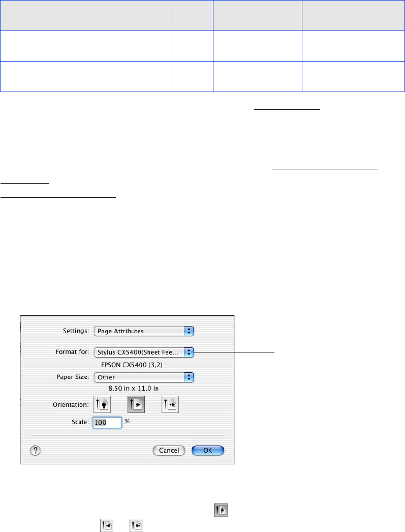Open the Format for Stylus CX5400 dropdown
Viewport: 405px width, 532px height.
pyautogui.click(x=144, y=352)
